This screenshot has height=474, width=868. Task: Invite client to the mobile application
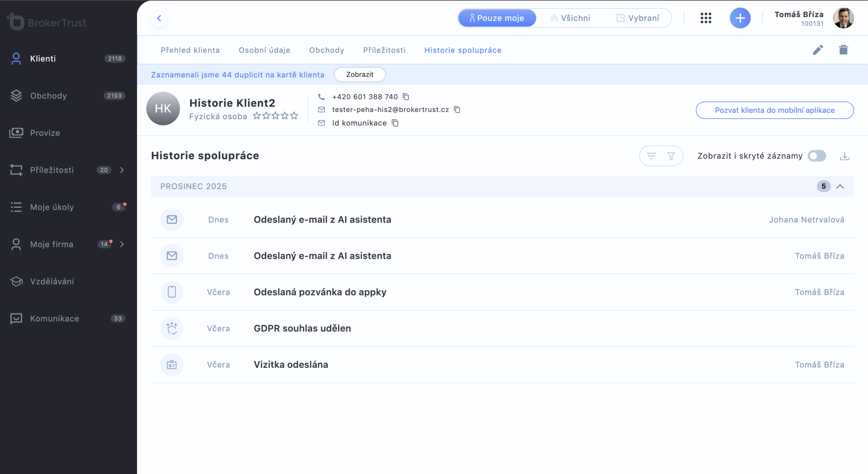tap(774, 110)
